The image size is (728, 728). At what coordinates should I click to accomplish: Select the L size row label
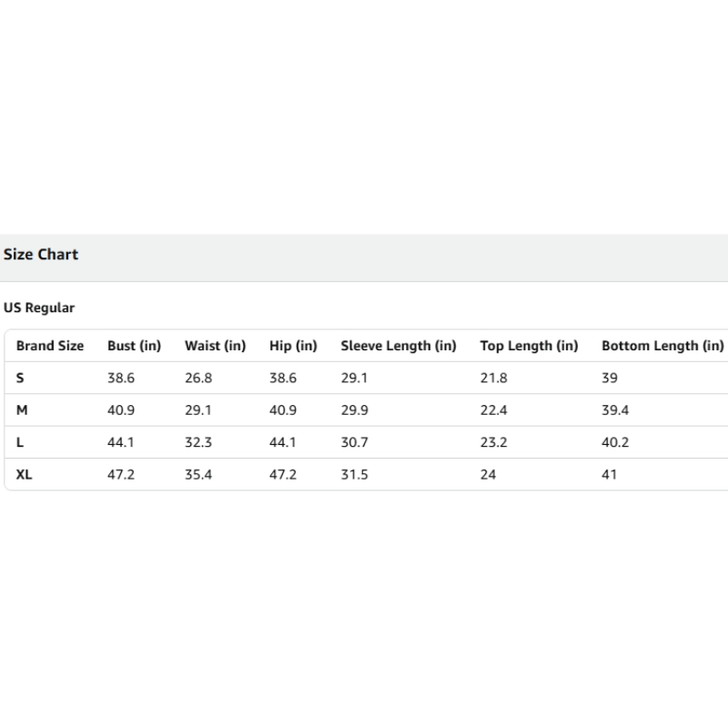pyautogui.click(x=20, y=442)
